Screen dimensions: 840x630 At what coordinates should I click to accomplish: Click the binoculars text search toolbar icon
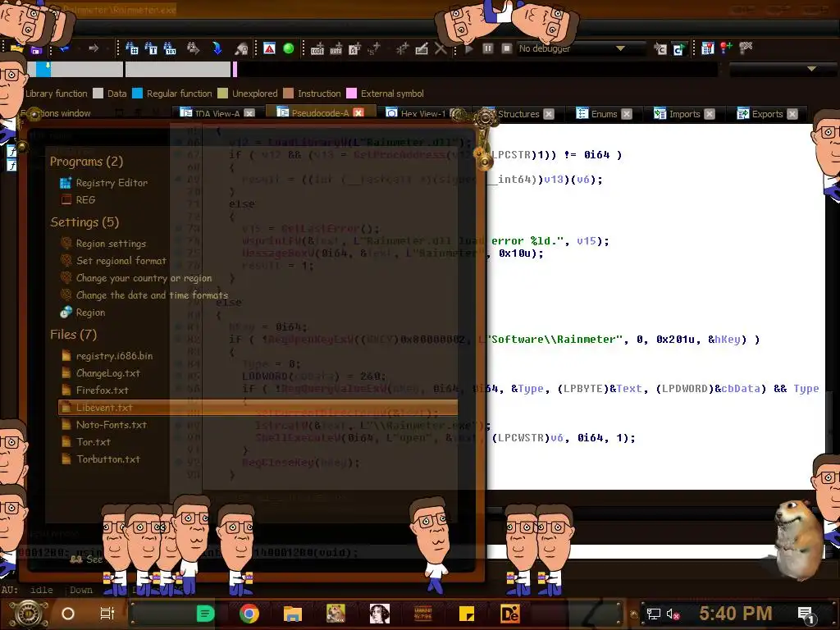[x=132, y=48]
